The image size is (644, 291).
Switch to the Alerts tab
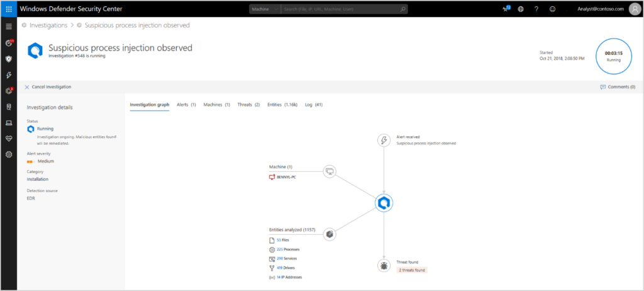pyautogui.click(x=186, y=105)
